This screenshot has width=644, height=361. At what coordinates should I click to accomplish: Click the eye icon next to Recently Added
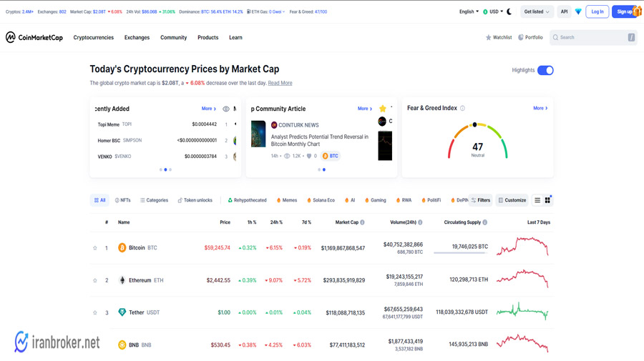click(226, 109)
